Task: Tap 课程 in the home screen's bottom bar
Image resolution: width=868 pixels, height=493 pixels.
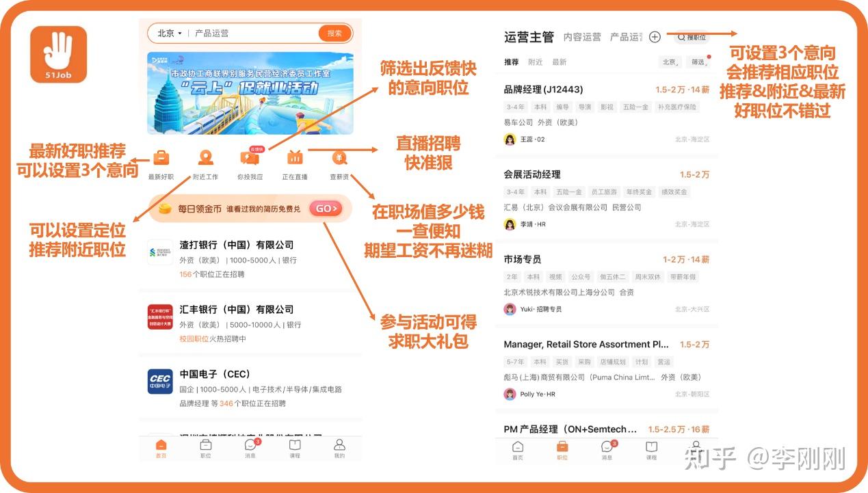Action: click(295, 449)
